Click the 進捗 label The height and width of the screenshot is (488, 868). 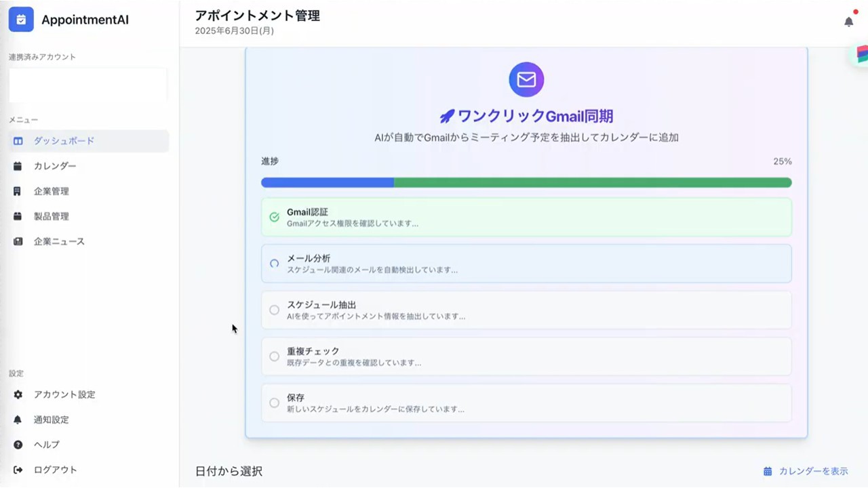tap(270, 161)
